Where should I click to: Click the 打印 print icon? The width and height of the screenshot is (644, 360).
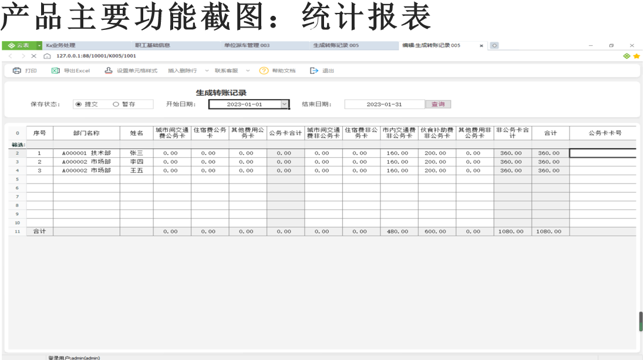17,70
